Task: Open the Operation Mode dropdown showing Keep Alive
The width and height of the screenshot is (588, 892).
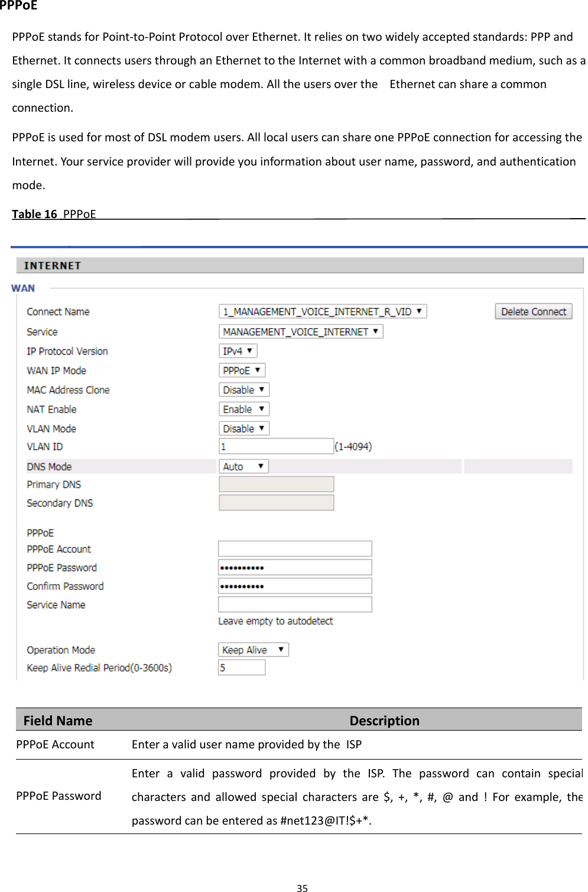Action: pos(252,649)
